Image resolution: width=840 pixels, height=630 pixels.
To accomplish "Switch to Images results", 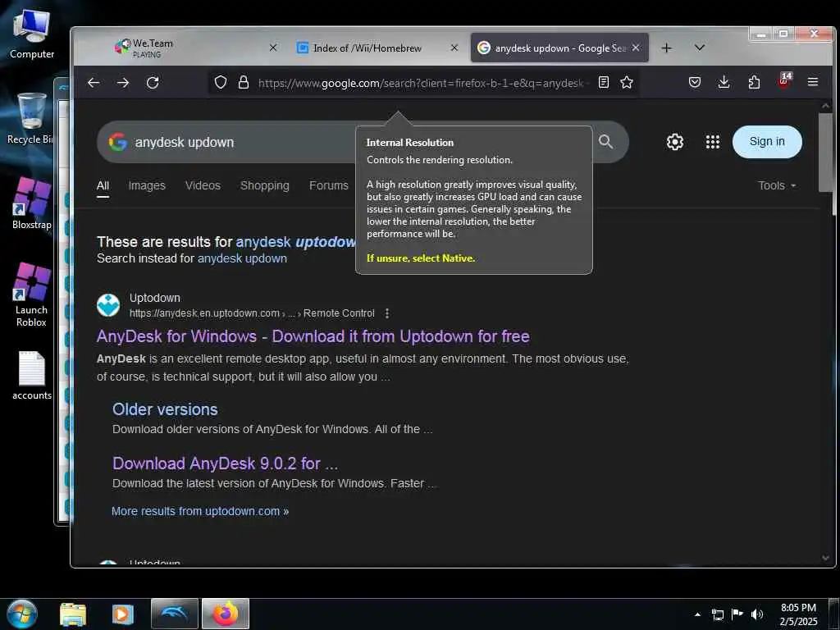I will (x=147, y=185).
